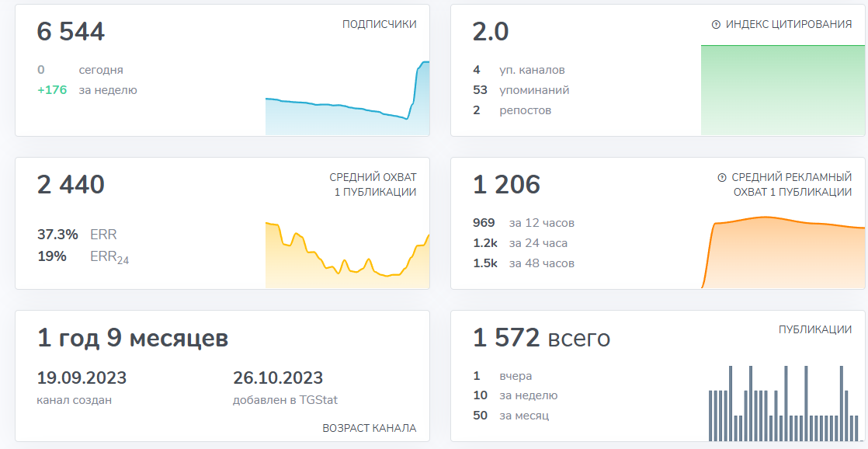Open the green citation index chart

783,90
